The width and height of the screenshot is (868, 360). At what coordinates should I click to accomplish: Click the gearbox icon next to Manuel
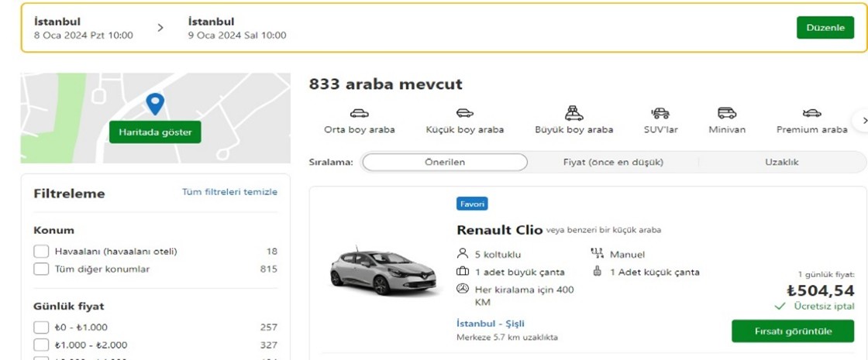[x=597, y=254]
